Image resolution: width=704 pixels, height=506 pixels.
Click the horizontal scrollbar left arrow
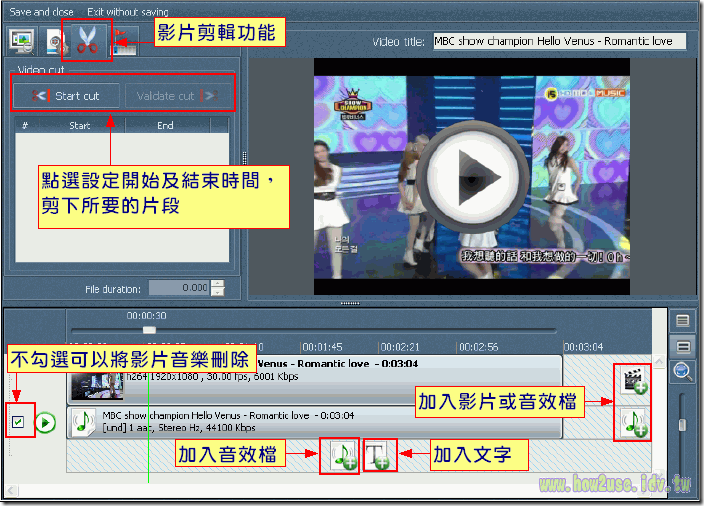pos(11,491)
